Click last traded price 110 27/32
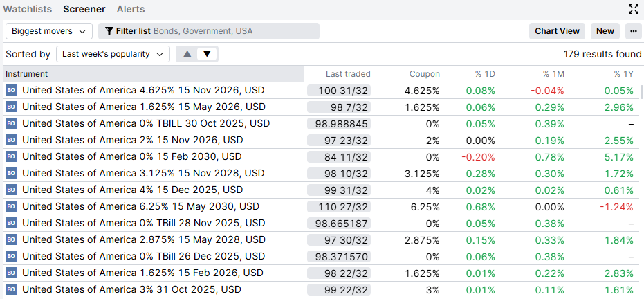 [339, 206]
